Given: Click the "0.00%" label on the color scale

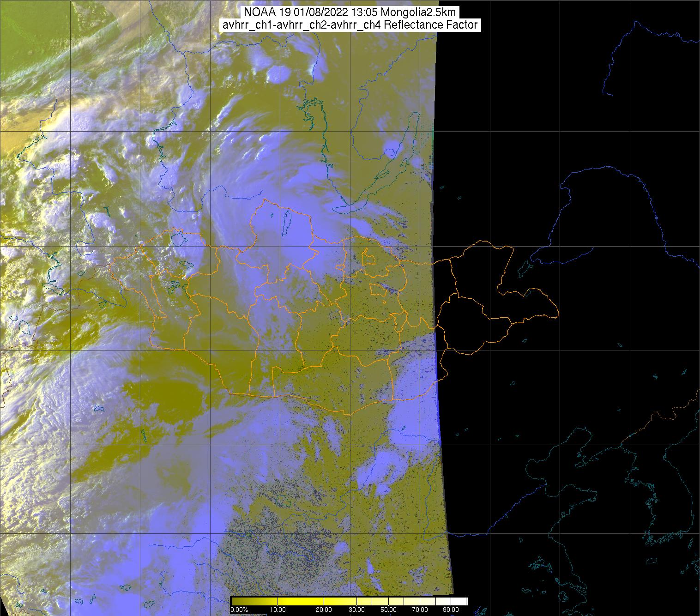Looking at the screenshot, I should click(x=240, y=610).
